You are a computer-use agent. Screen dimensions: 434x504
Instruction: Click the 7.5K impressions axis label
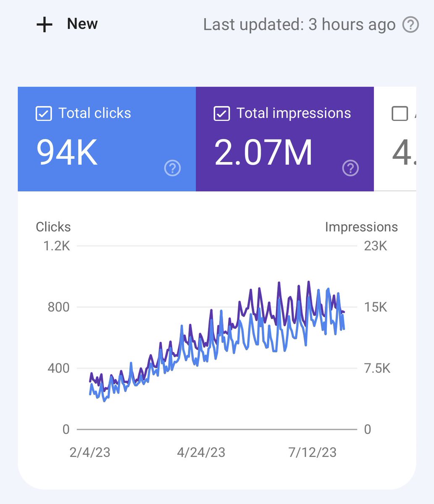click(x=377, y=368)
